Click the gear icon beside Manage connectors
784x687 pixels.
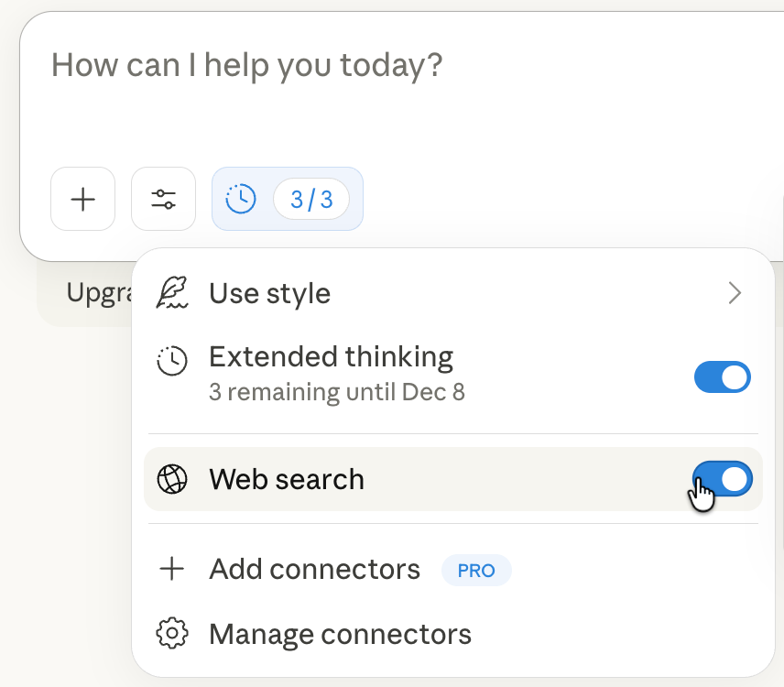(171, 634)
